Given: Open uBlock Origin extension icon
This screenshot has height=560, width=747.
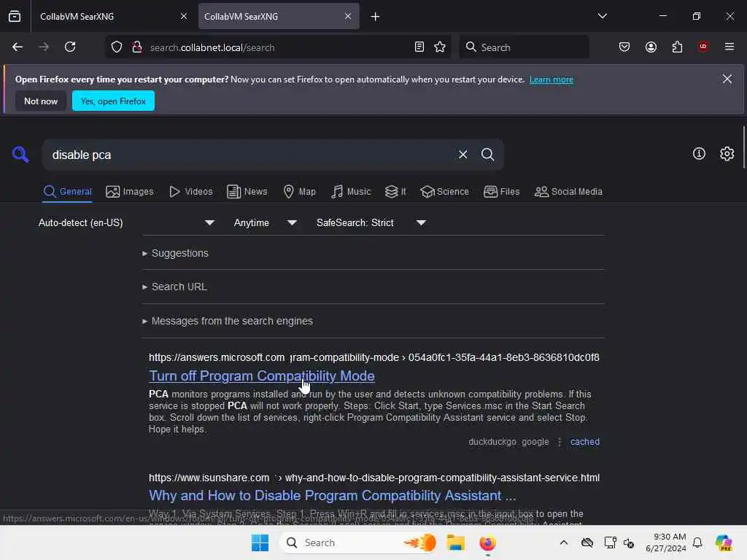Looking at the screenshot, I should pos(703,47).
